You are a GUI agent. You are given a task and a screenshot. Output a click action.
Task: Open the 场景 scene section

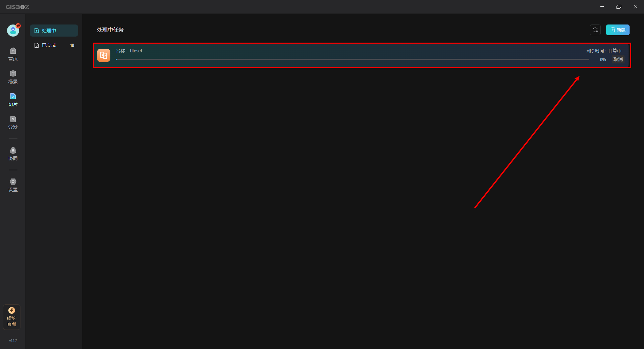(x=13, y=77)
